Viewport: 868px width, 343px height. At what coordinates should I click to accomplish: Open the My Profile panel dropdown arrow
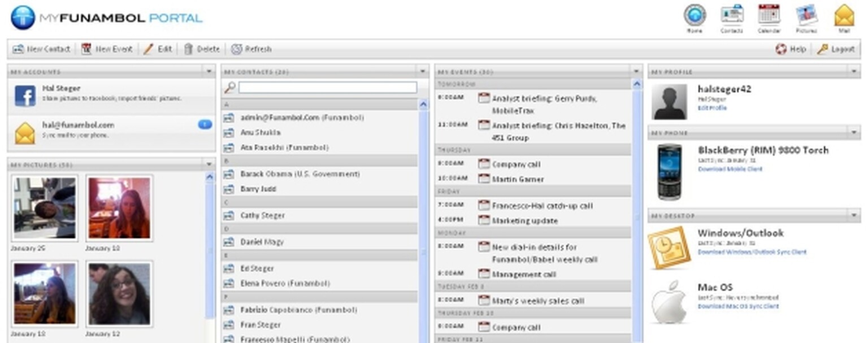[853, 72]
